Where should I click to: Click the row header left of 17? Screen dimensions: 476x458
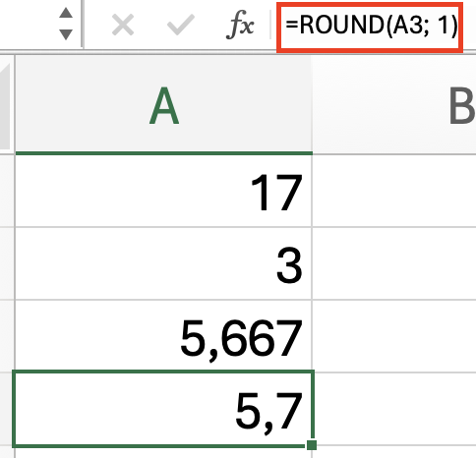point(7,191)
